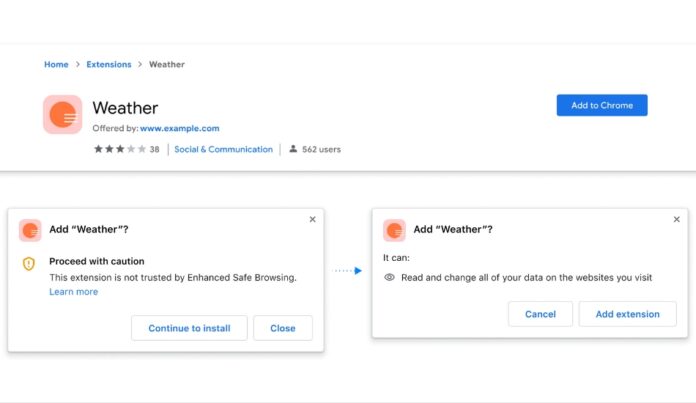
Task: Open the Social & Communication category
Action: (x=223, y=149)
